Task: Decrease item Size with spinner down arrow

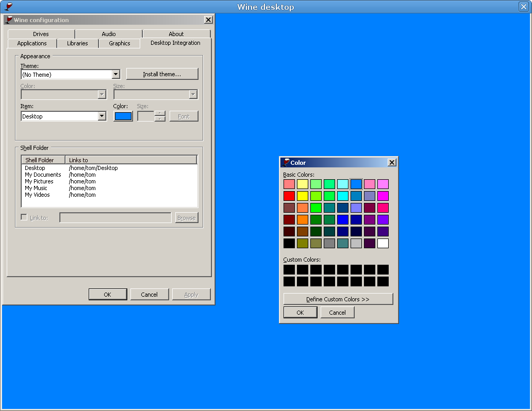Action: [159, 118]
